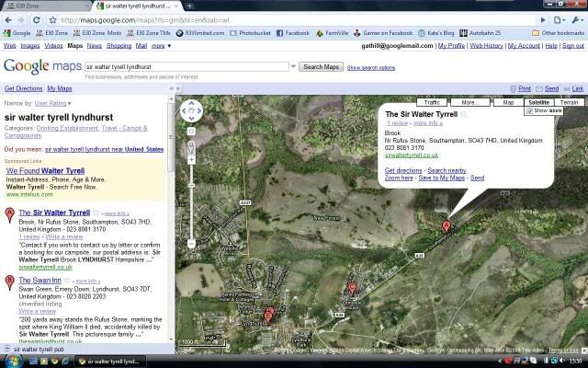Expand the 'more' dropdown in Google top bar
This screenshot has width=588, height=368.
click(x=160, y=45)
